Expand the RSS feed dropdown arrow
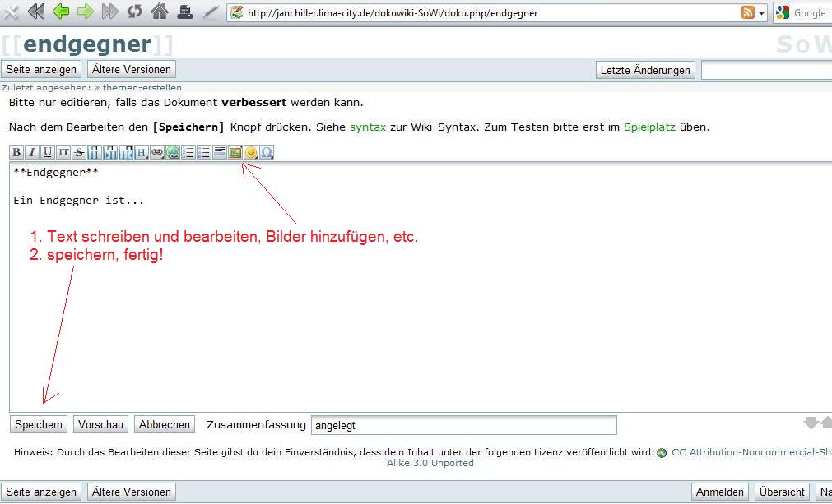The height and width of the screenshot is (504, 832). [x=761, y=13]
